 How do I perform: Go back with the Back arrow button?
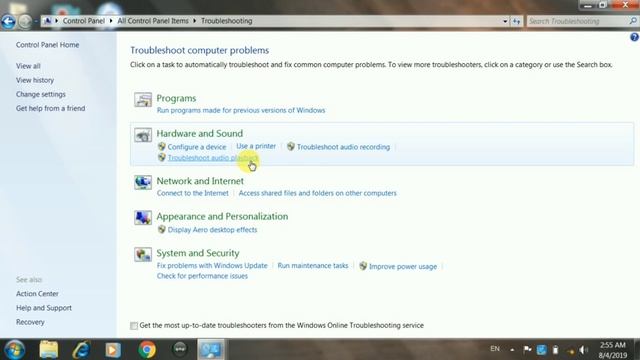point(8,21)
